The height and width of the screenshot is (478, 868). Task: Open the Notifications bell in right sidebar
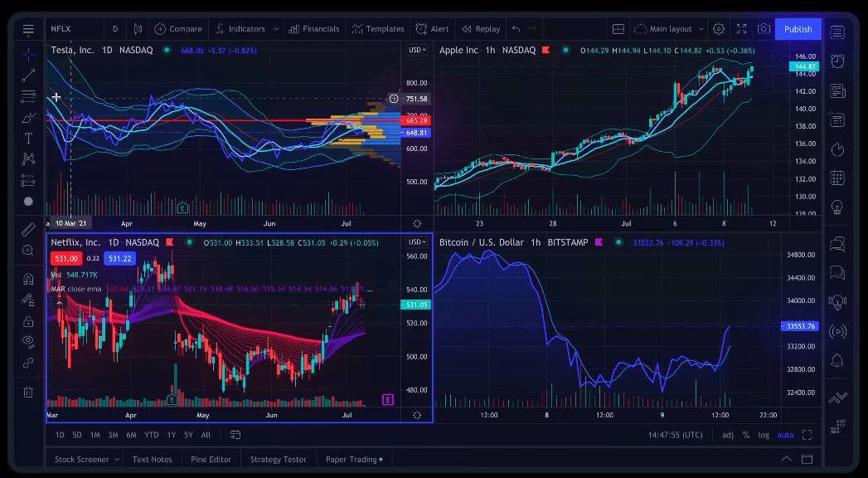tap(838, 360)
